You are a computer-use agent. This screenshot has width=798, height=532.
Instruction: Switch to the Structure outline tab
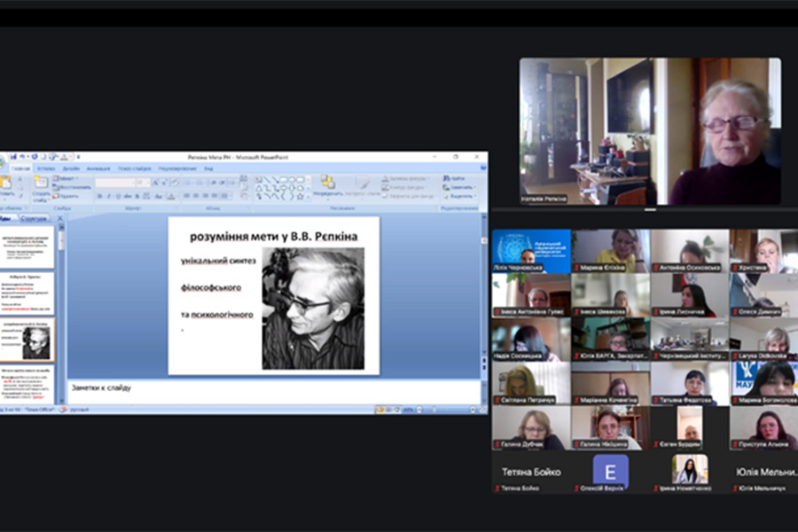pos(34,218)
